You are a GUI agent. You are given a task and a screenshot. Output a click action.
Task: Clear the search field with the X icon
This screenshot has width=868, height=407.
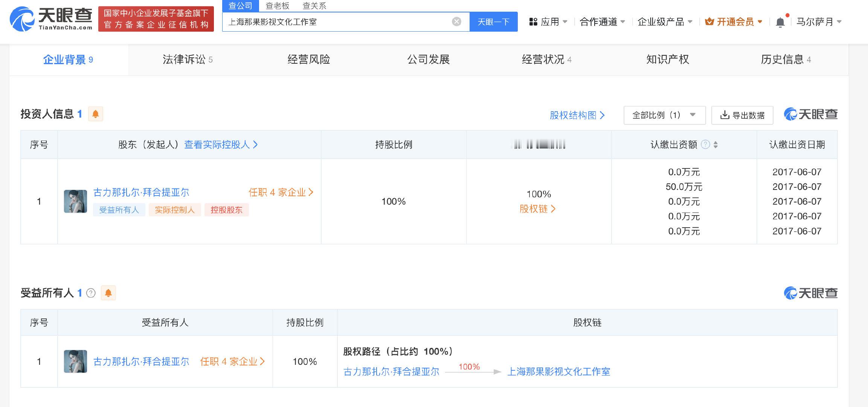pos(456,22)
